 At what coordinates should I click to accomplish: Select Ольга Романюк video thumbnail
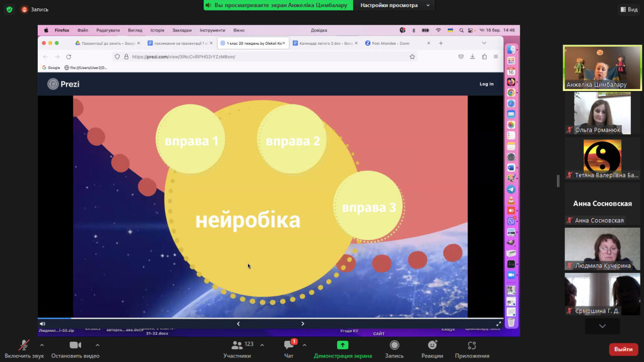pyautogui.click(x=602, y=113)
